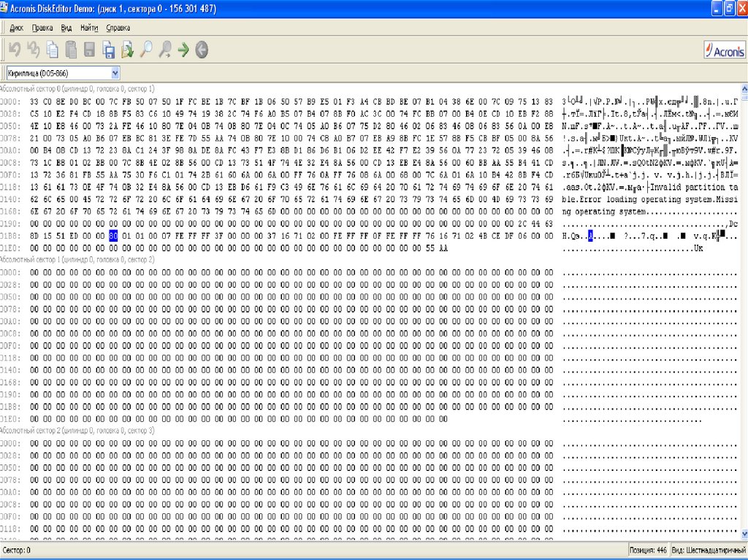Click 'Сектор: 0' in the status bar
The width and height of the screenshot is (748, 560).
[x=16, y=551]
